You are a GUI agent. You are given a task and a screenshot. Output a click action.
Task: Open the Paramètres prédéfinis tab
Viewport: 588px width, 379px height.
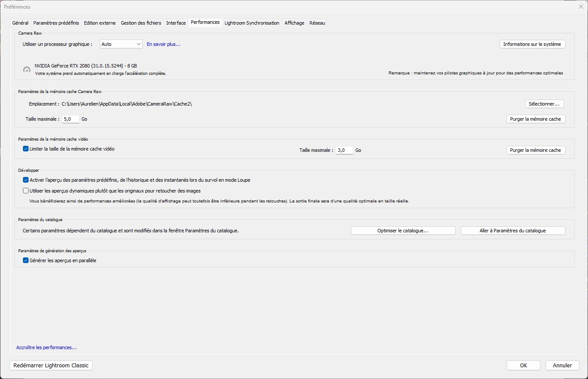point(56,23)
